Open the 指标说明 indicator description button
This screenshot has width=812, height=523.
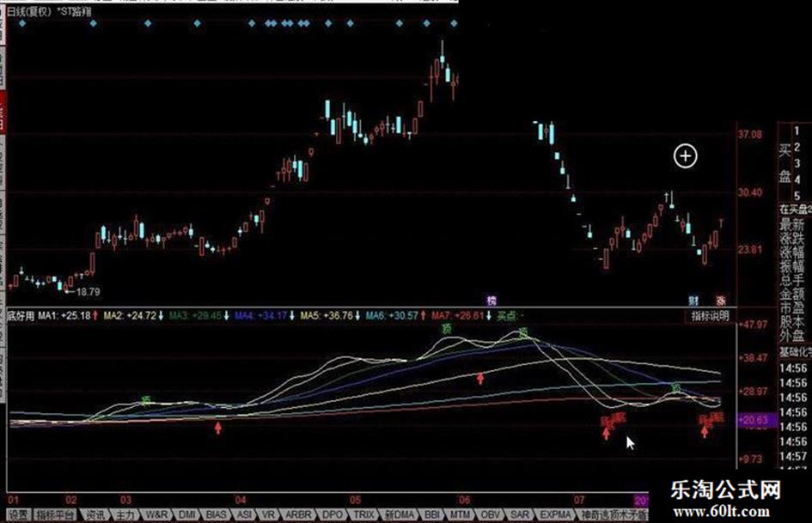(x=710, y=315)
